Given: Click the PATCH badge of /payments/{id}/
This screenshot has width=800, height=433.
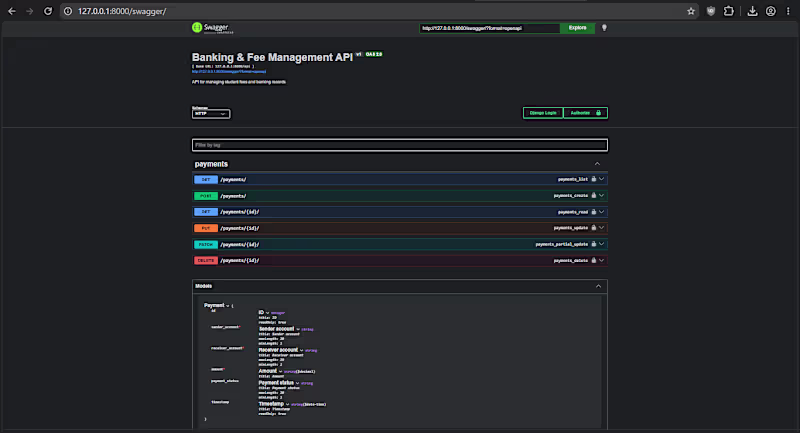Looking at the screenshot, I should (206, 244).
